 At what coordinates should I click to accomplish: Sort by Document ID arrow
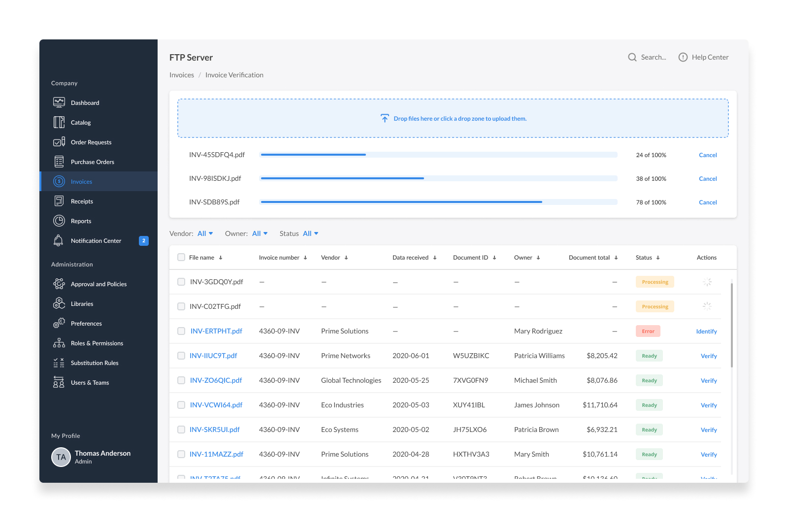pyautogui.click(x=494, y=258)
